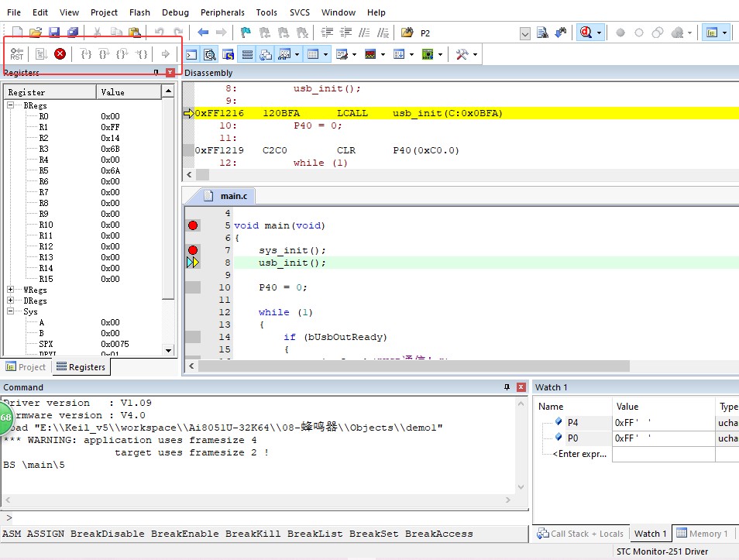Switch to the Project tab

[26, 366]
